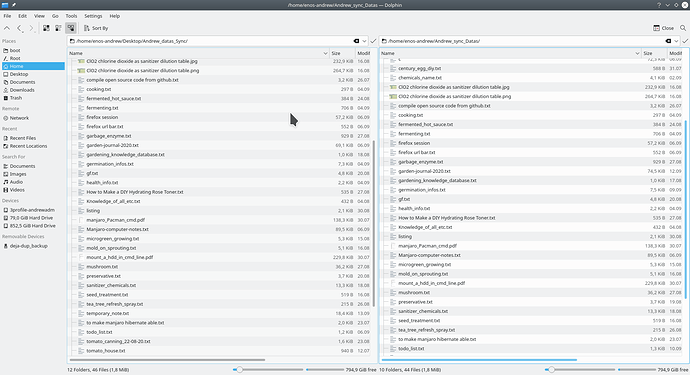Screen dimensions: 690x375
Task: Click the right pane location path field
Action: [x=525, y=41]
